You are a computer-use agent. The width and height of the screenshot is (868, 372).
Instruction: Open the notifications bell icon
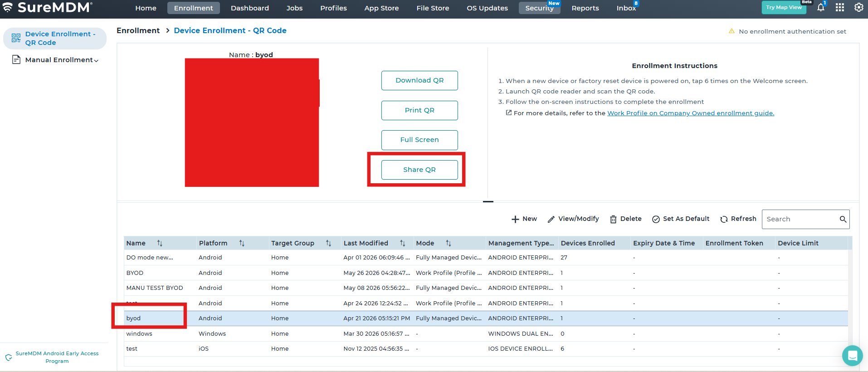(x=821, y=8)
